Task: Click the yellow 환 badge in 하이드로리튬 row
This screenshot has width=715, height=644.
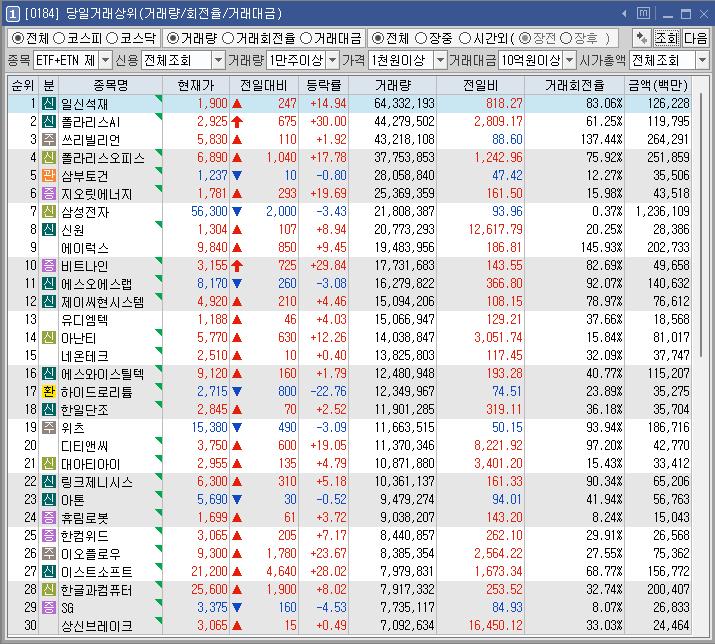Action: [x=49, y=391]
